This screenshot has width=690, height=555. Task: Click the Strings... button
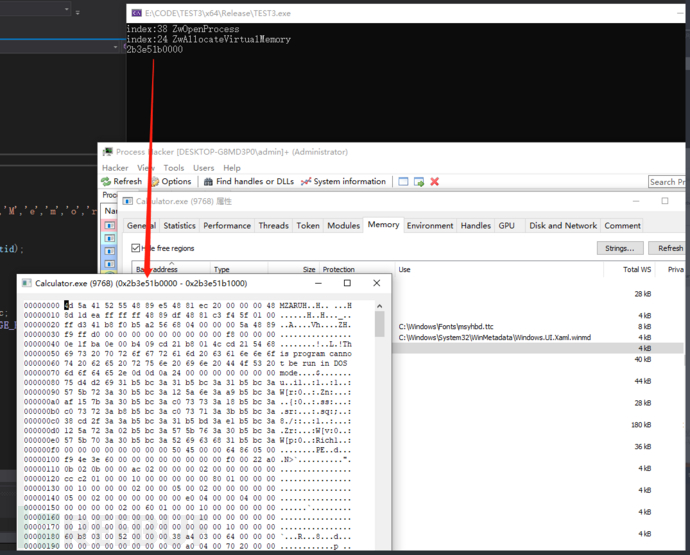(x=620, y=248)
